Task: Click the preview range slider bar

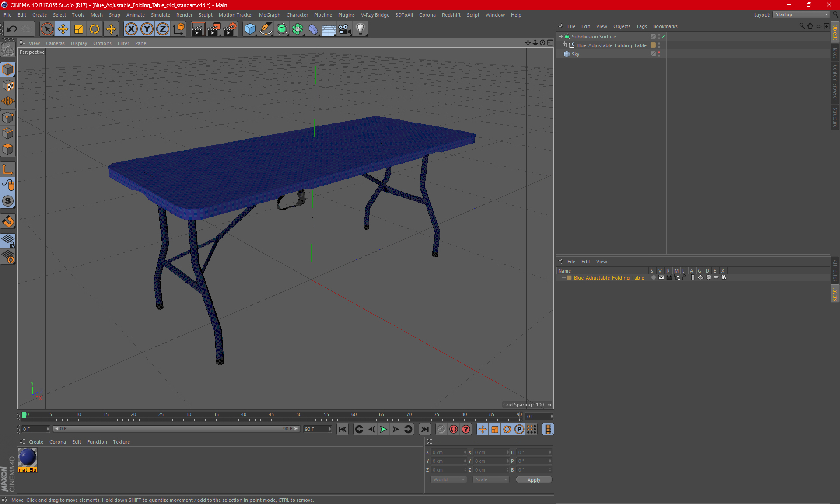Action: tap(177, 429)
